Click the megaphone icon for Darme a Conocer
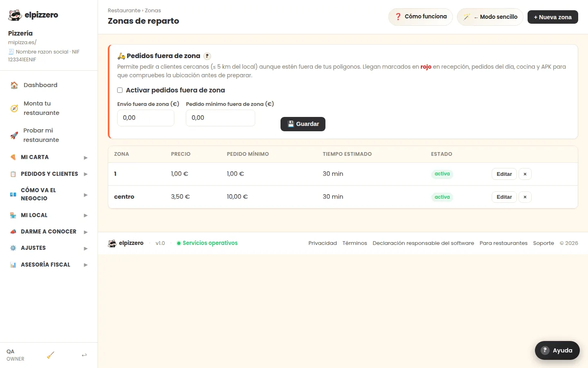This screenshot has height=368, width=588. tap(13, 232)
